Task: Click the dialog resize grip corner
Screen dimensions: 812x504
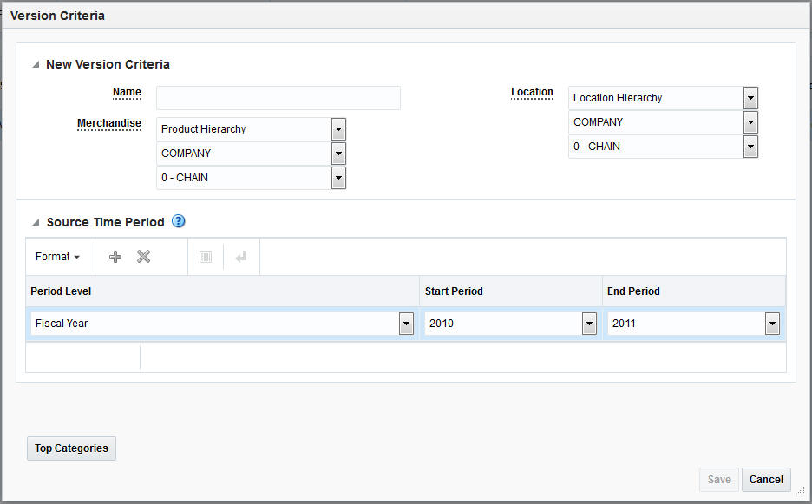Action: pyautogui.click(x=800, y=491)
